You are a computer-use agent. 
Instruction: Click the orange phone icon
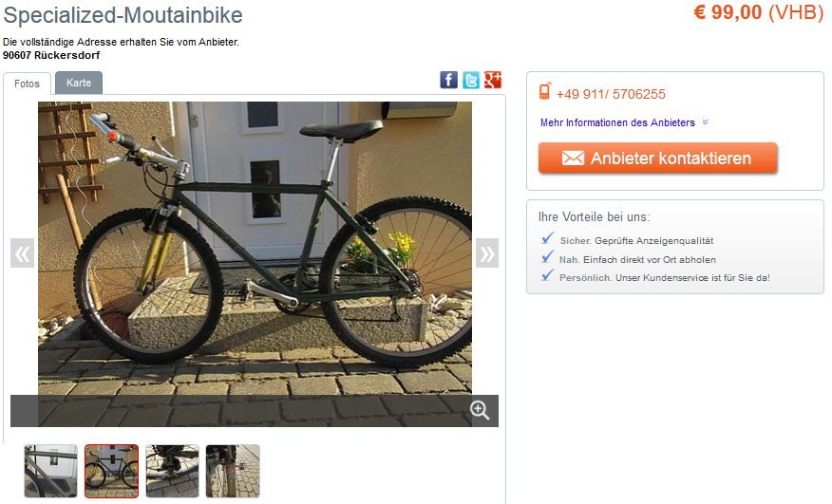(x=545, y=91)
